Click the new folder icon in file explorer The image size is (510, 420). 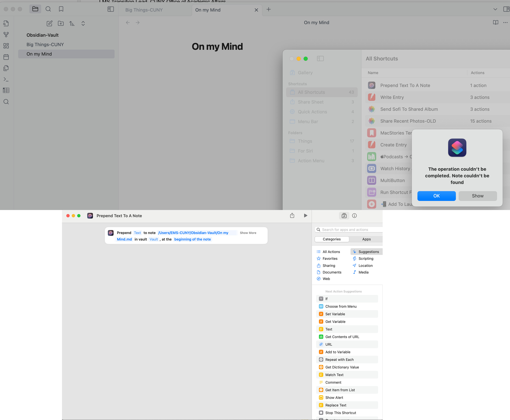point(61,23)
